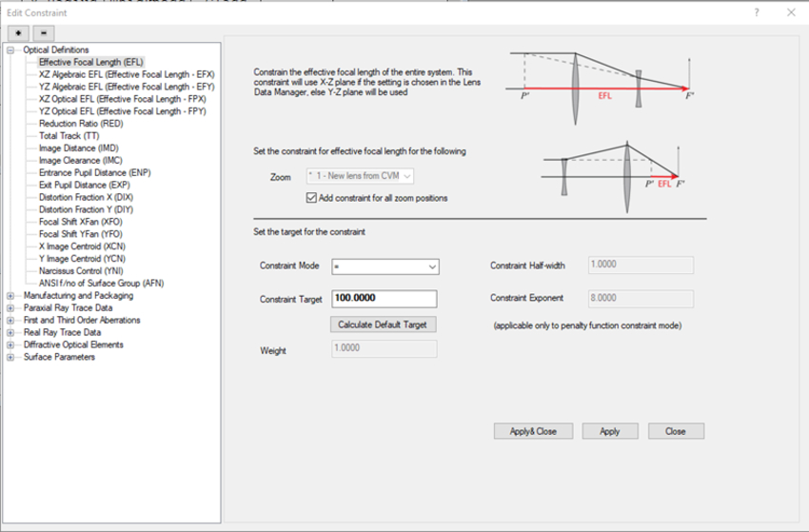Viewport: 809px width, 532px height.
Task: Expand the Surface Parameters node
Action: tap(11, 358)
